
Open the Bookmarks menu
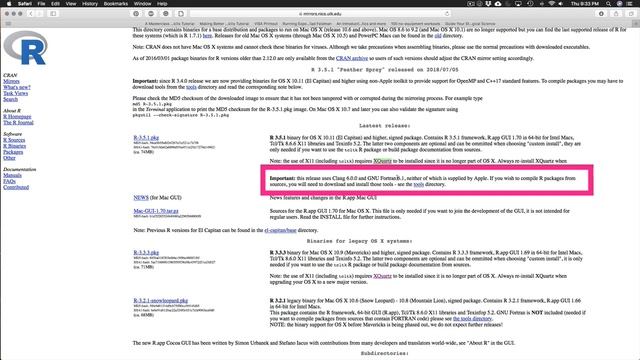tap(116, 4)
